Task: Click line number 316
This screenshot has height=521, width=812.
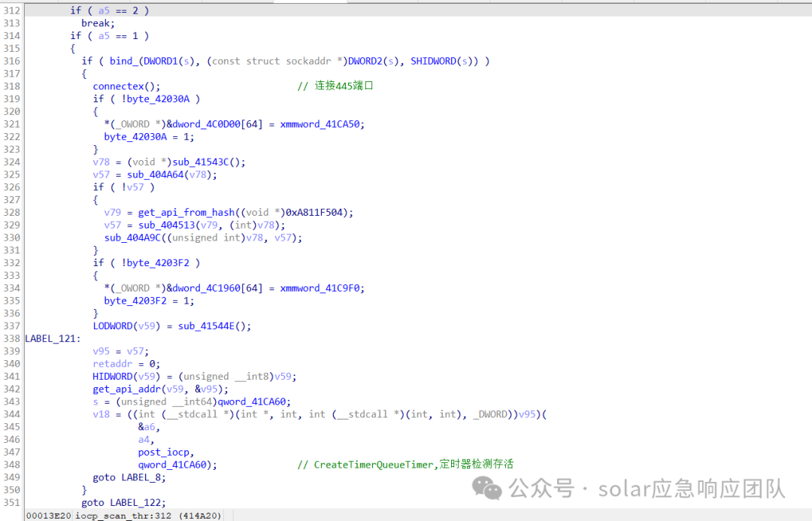Action: tap(11, 61)
